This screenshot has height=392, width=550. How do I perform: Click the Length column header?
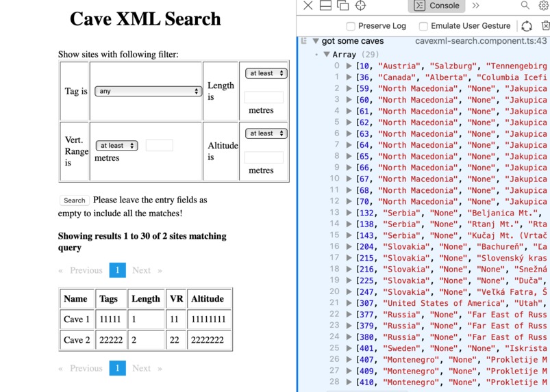(x=146, y=298)
